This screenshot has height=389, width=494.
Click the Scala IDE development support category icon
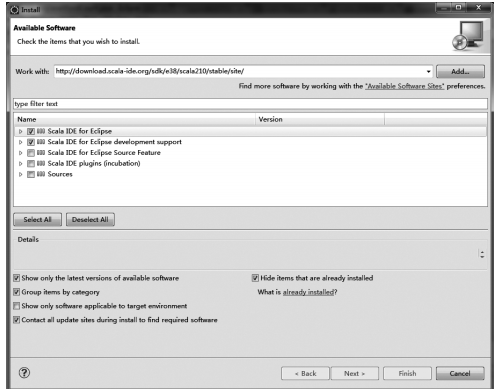(x=41, y=142)
